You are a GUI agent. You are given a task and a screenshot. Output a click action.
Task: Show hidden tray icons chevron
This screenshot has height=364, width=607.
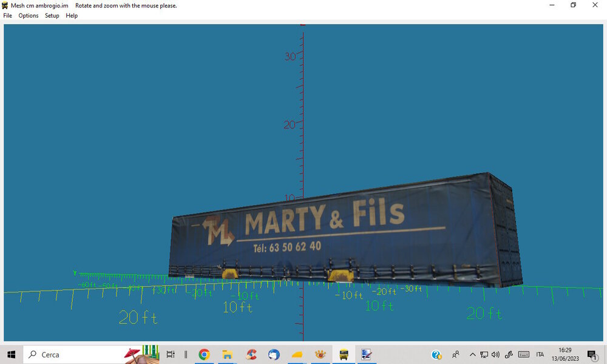coord(472,354)
